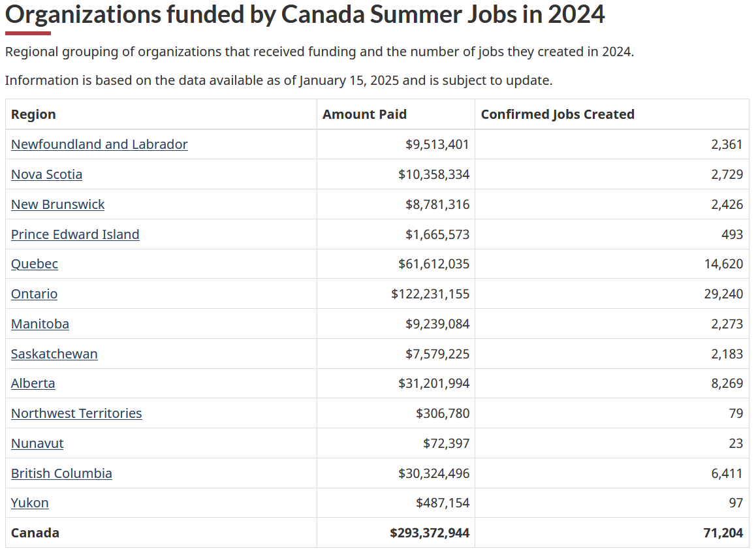Open the Yukon region link

29,503
